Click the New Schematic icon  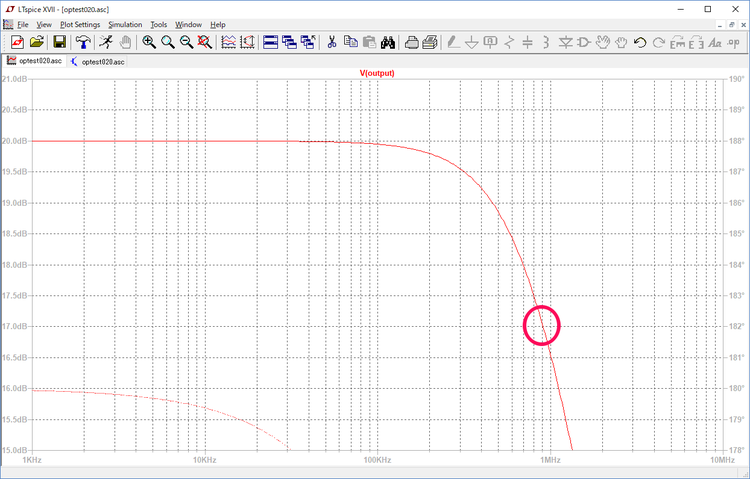16,42
